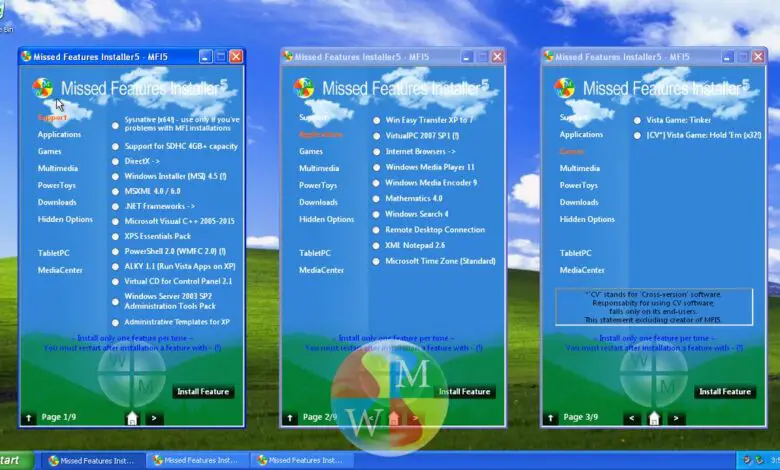Click up arrow icon in Page 3/9 window
780x470 pixels.
coord(550,418)
